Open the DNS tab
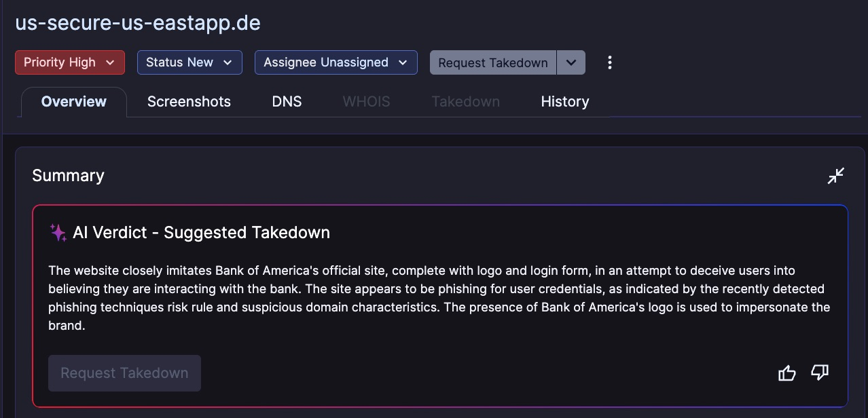This screenshot has height=418, width=868. pos(287,102)
